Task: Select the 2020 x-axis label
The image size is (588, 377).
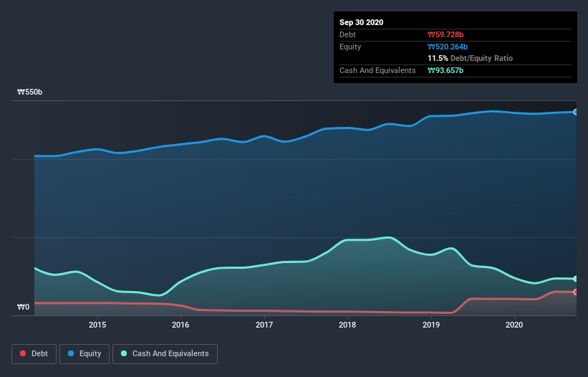Action: tap(514, 325)
